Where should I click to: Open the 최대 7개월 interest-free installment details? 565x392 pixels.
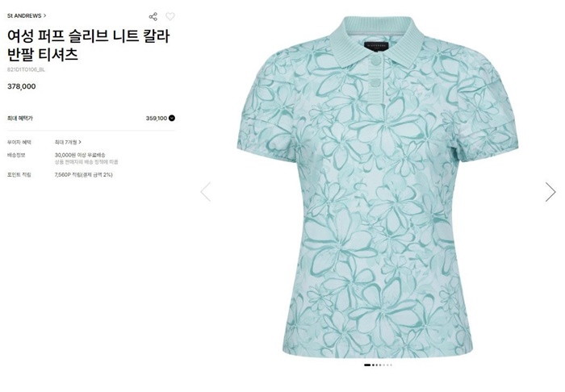coord(68,142)
